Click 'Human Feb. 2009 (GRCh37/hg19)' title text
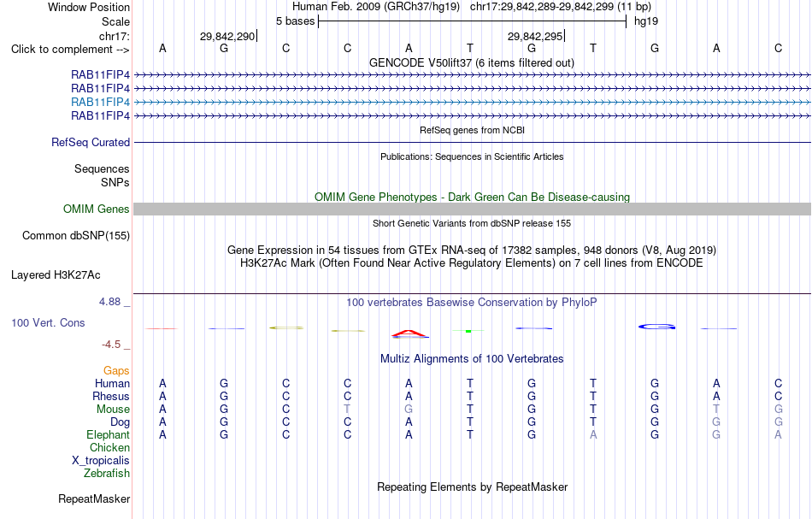812x519 pixels. (376, 7)
